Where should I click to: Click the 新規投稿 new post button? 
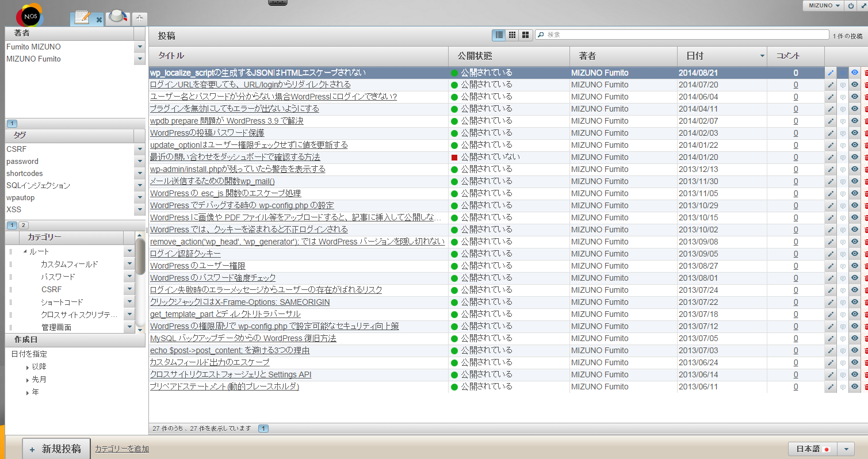(x=56, y=449)
